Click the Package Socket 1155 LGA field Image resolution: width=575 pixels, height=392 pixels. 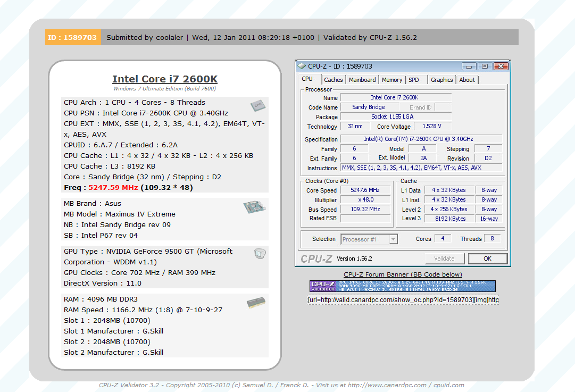click(396, 116)
